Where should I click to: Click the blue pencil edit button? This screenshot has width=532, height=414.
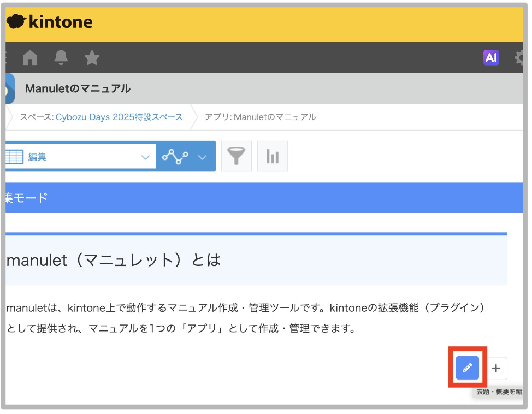(467, 368)
